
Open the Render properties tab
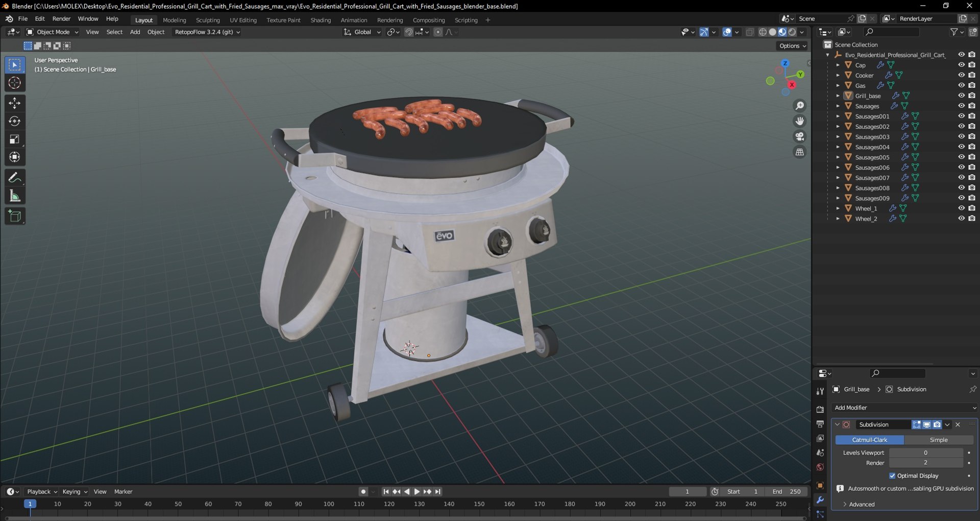pos(820,410)
